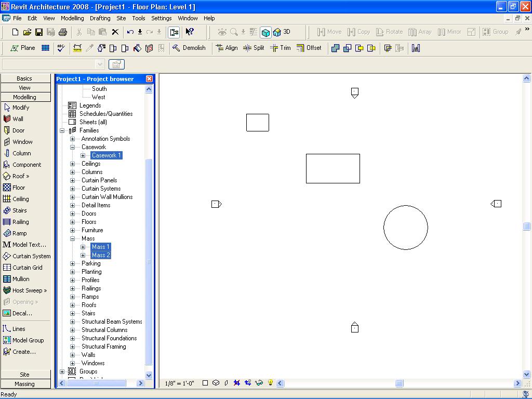Screen dimensions: 532x399
Task: Open the Drafting menu
Action: pos(100,18)
